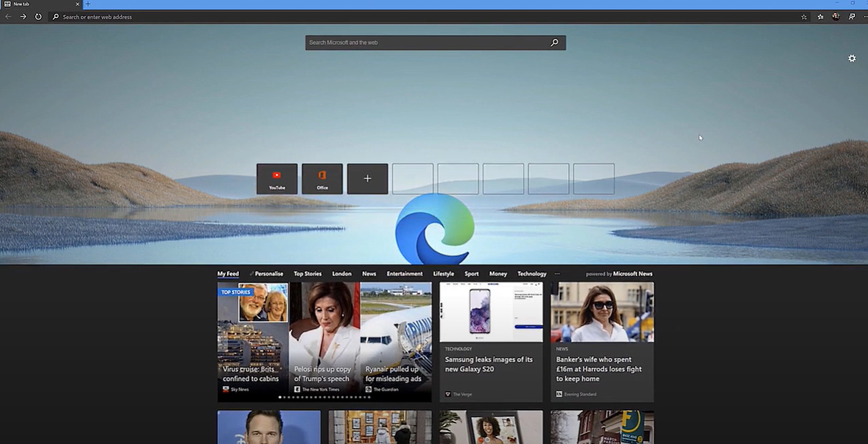Click the last empty quick link tile
Viewport: 868px width, 444px height.
coord(594,179)
